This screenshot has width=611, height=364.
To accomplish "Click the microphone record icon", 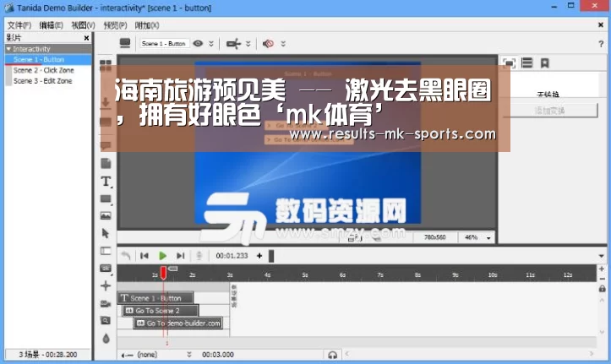I will (x=199, y=256).
